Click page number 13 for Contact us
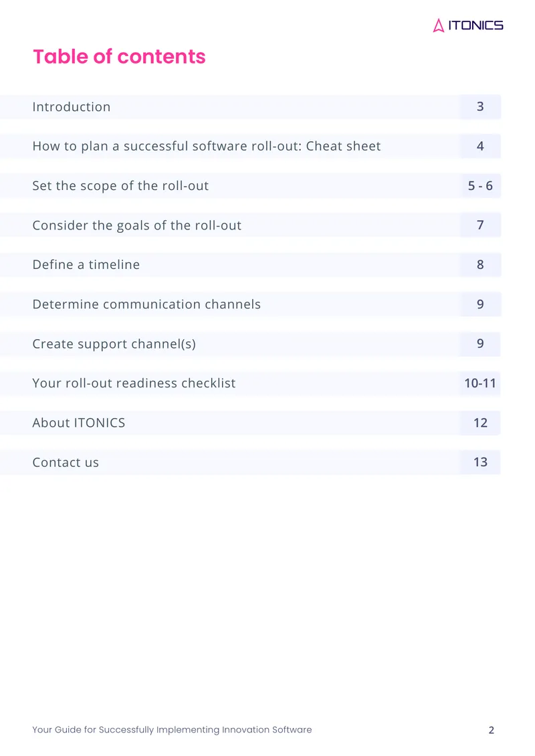The image size is (535, 756). [x=480, y=462]
